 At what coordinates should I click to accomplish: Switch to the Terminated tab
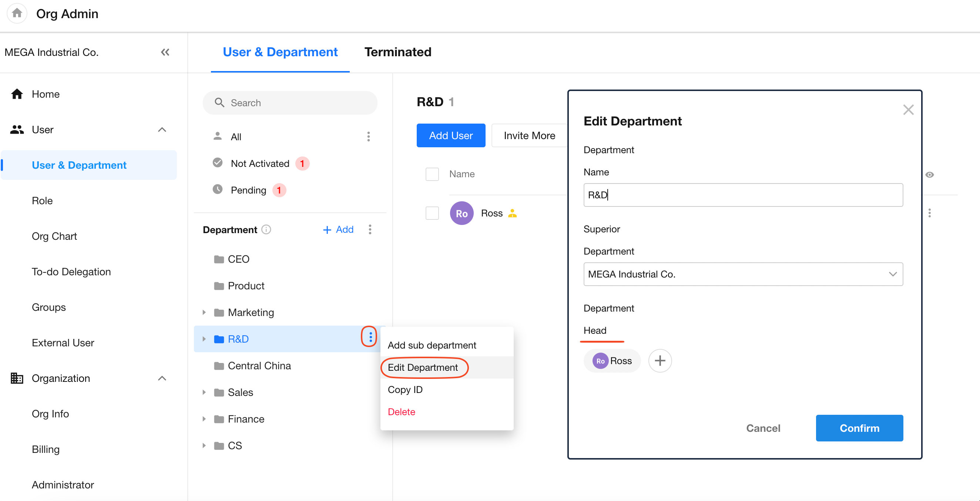(397, 52)
